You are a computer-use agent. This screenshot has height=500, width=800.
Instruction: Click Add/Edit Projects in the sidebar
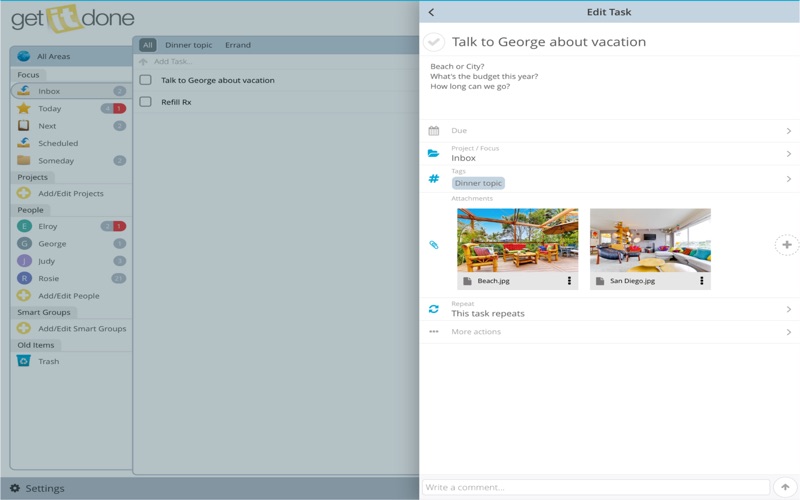pos(70,194)
